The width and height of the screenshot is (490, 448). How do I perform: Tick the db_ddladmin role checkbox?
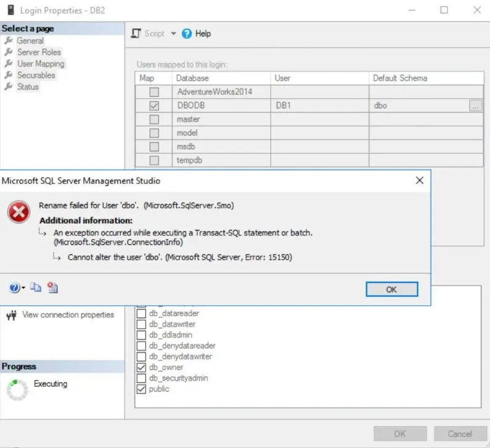coord(141,335)
